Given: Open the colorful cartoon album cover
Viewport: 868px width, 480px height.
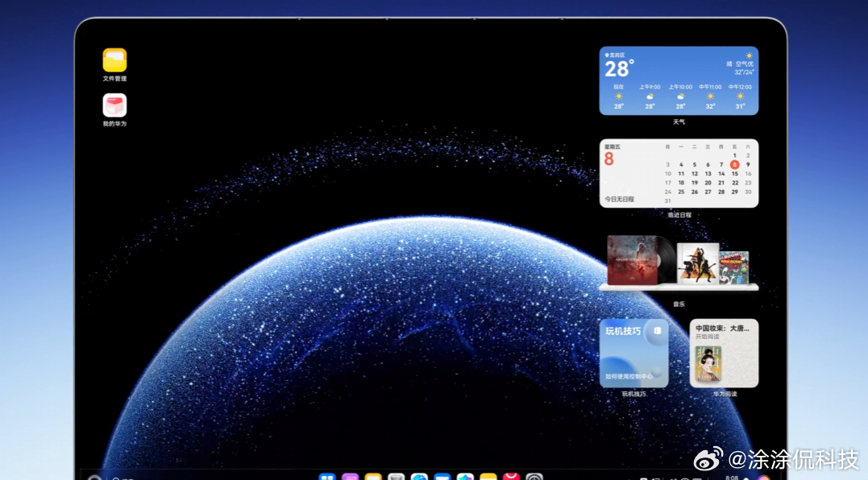Looking at the screenshot, I should [734, 267].
